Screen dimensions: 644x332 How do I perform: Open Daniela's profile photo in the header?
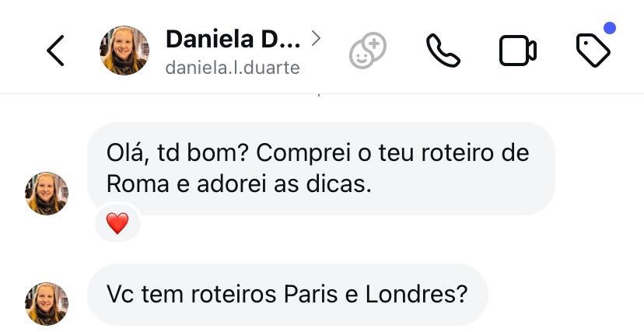point(124,51)
